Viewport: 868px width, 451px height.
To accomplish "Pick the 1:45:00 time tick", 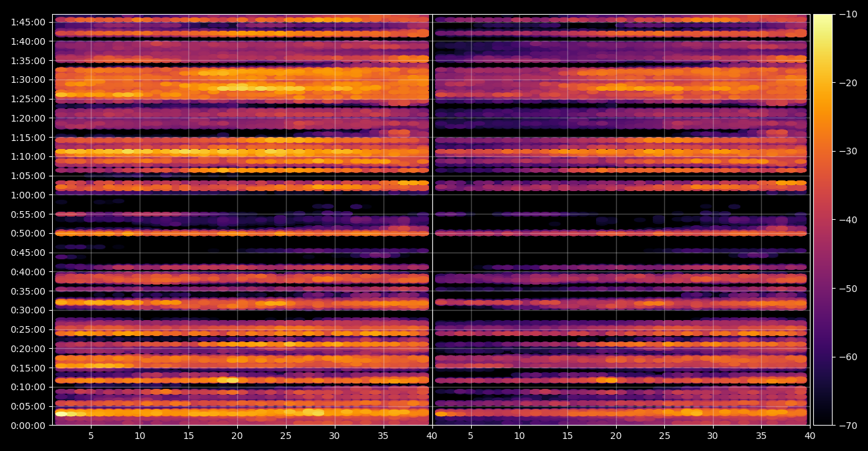I will 28,22.
